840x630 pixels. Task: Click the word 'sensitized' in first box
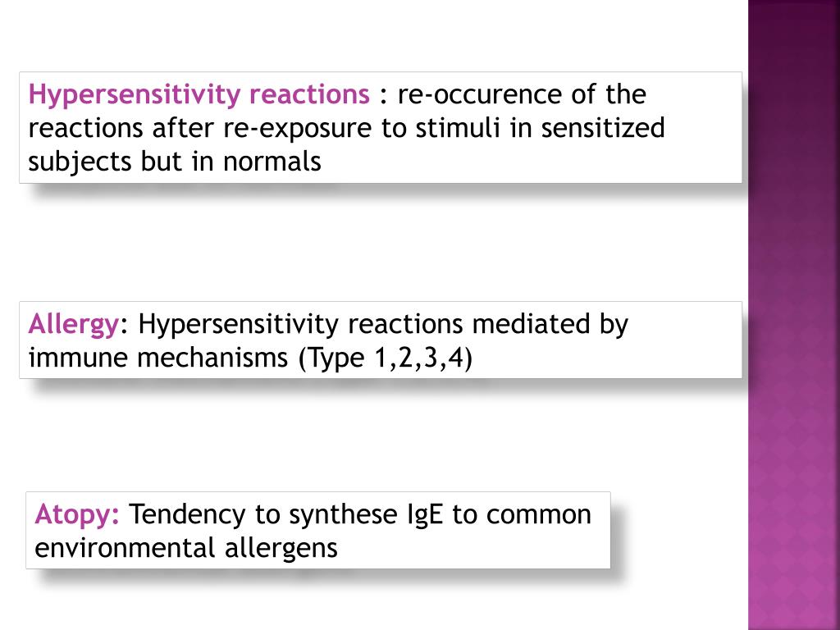pyautogui.click(x=603, y=129)
